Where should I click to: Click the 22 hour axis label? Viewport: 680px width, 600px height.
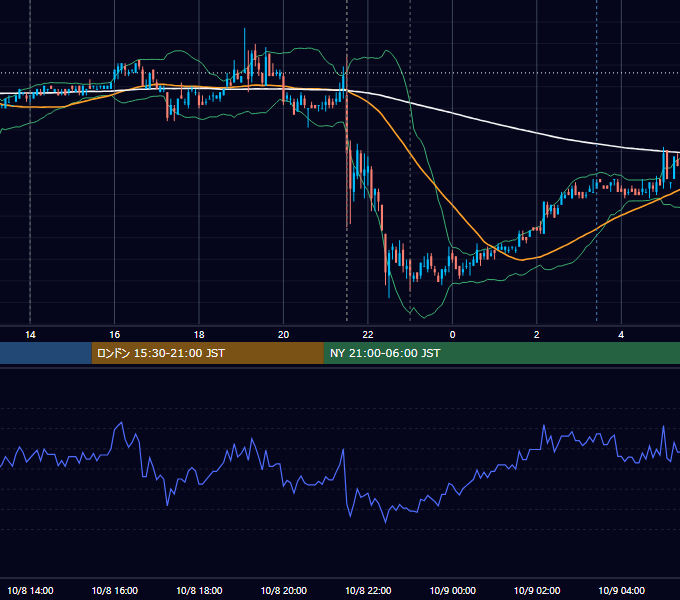tap(368, 335)
